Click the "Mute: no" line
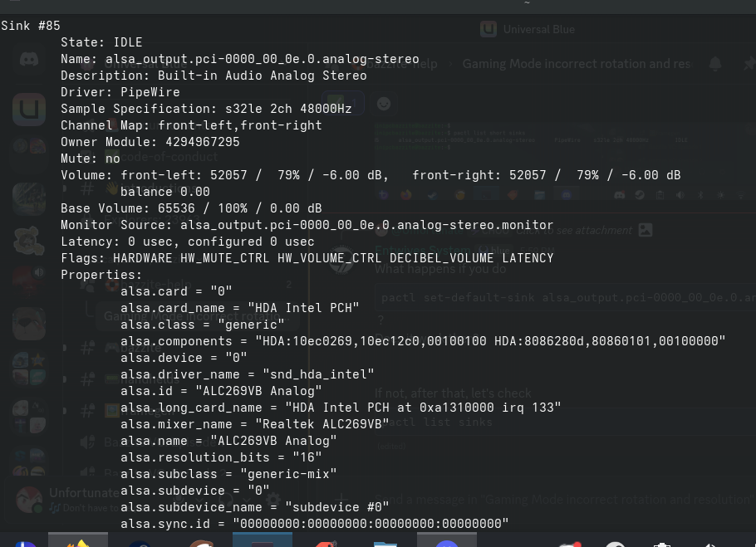 pyautogui.click(x=91, y=159)
